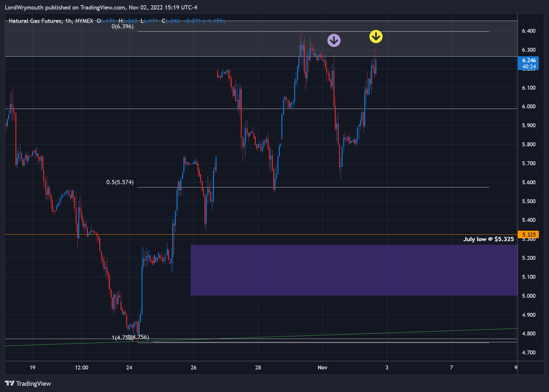Click 6.000 on the price axis
The height and width of the screenshot is (392, 549).
click(529, 107)
